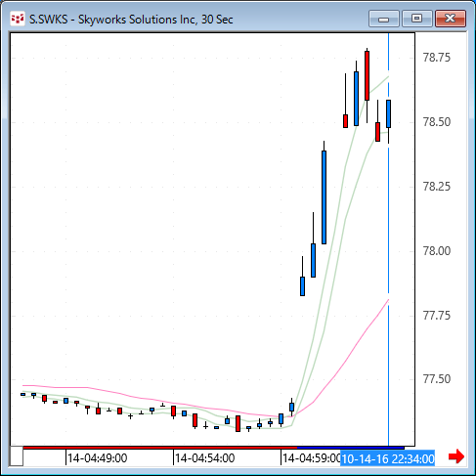Minimize the chart window

click(x=384, y=19)
